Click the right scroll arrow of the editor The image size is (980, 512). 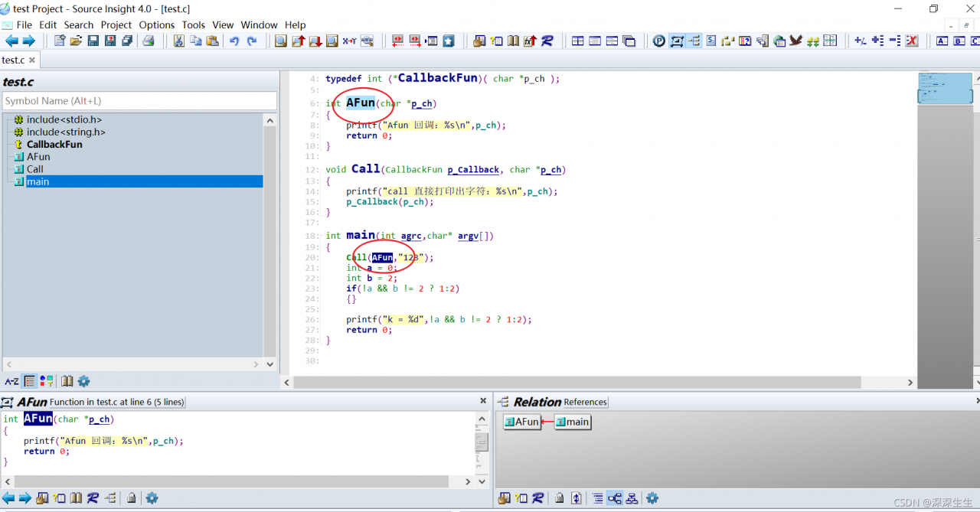910,382
